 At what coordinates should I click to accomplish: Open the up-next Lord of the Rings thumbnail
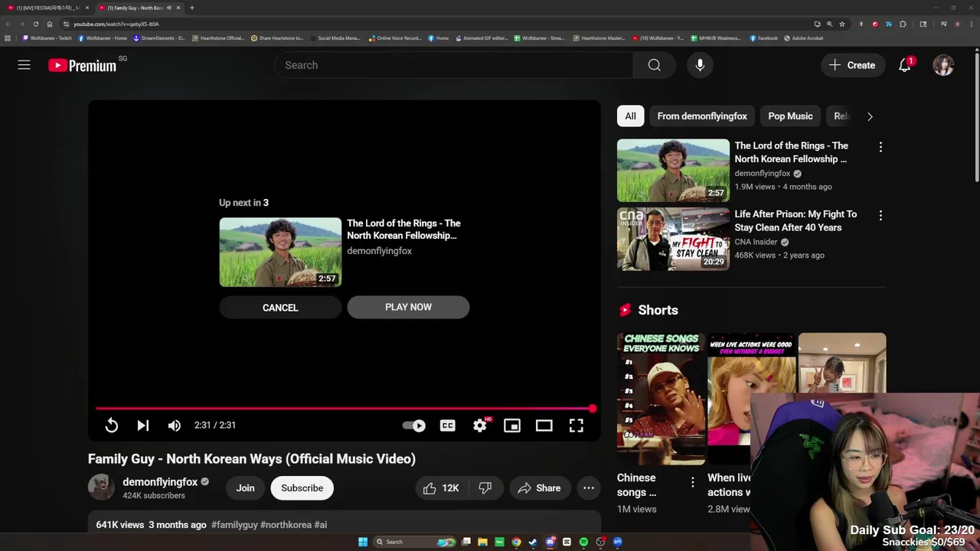pos(280,252)
